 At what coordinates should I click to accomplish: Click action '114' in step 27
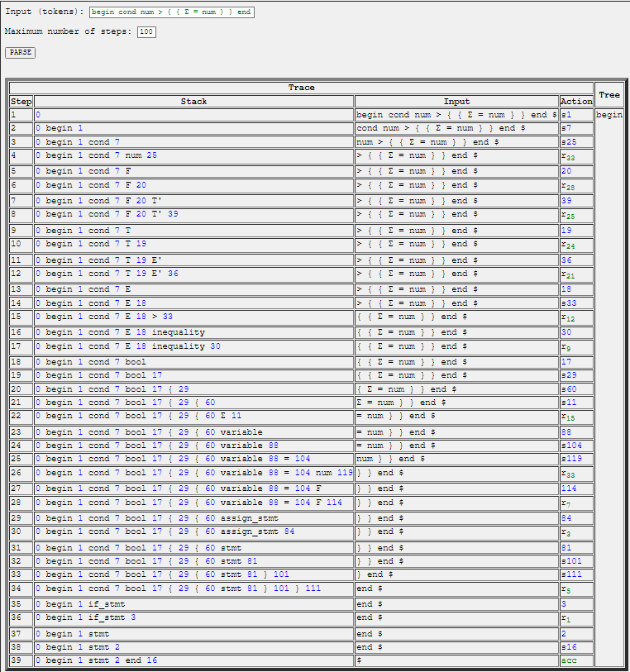(x=576, y=489)
